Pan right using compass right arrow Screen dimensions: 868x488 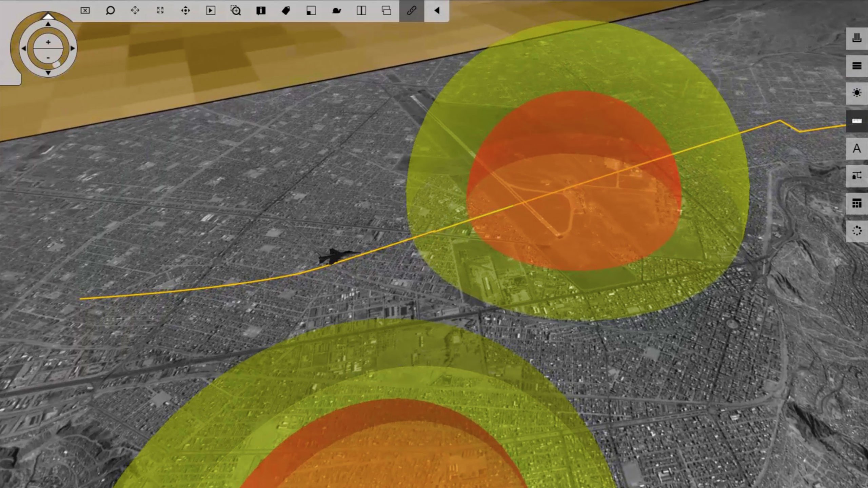72,48
